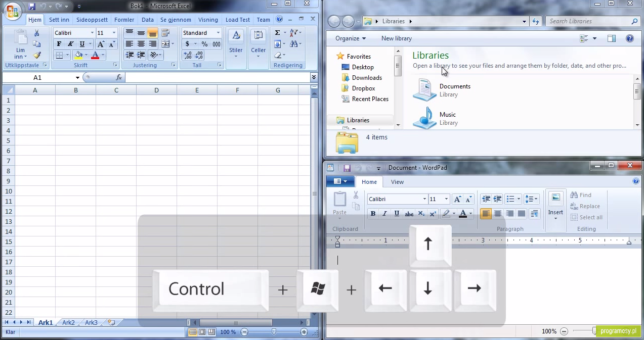Justify paragraph text in WordPad

coord(522,214)
